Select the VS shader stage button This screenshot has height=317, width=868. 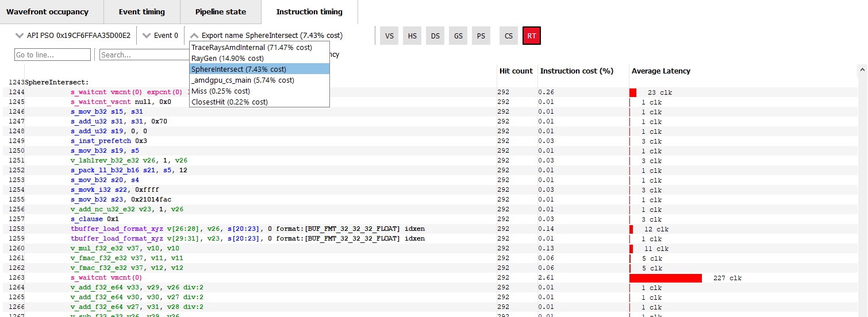coord(389,36)
